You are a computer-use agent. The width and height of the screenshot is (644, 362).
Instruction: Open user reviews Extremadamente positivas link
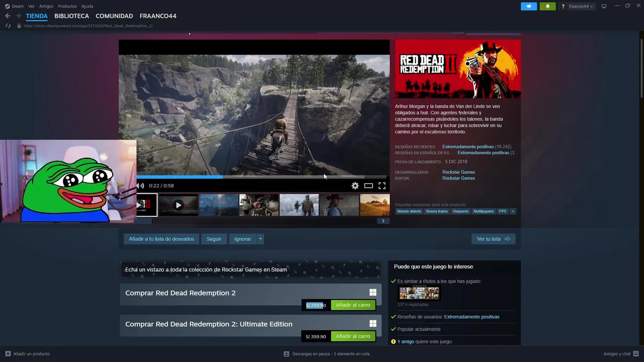tap(472, 317)
